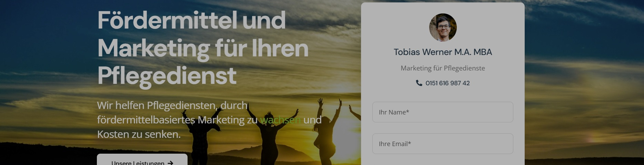
Task: Click the Marketing für Pflegedienste subtitle
Action: click(443, 68)
